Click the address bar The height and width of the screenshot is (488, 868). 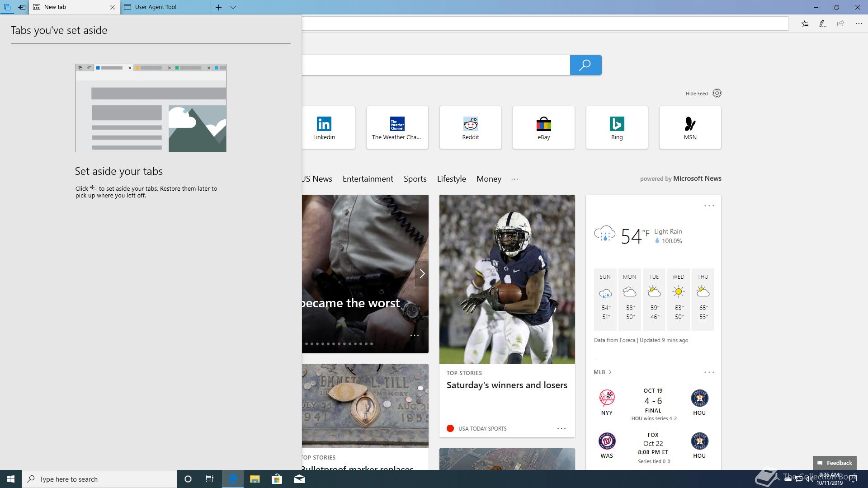(545, 23)
